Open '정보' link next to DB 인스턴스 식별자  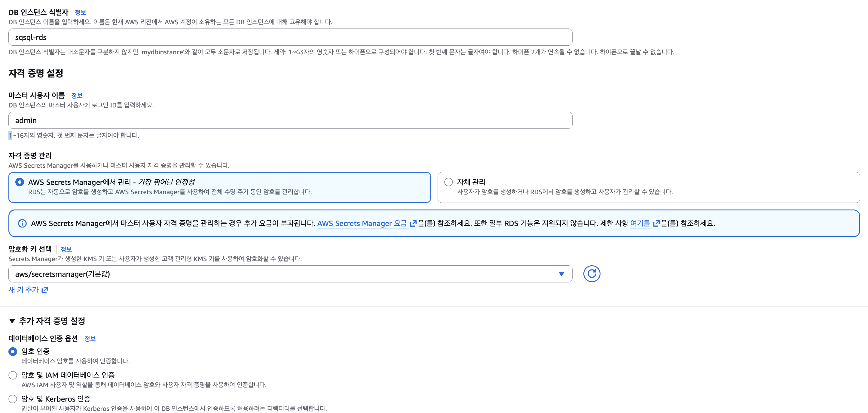(x=80, y=12)
